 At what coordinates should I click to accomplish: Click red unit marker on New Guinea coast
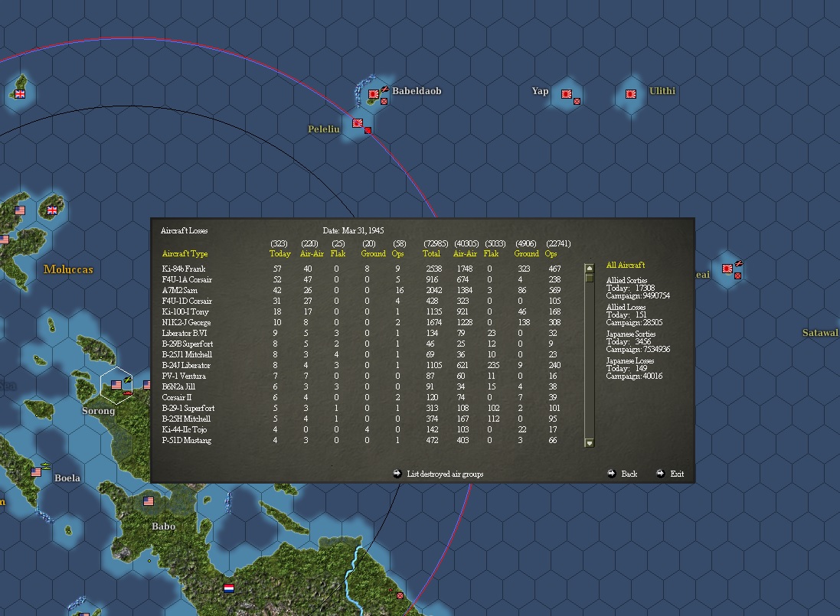click(x=400, y=595)
